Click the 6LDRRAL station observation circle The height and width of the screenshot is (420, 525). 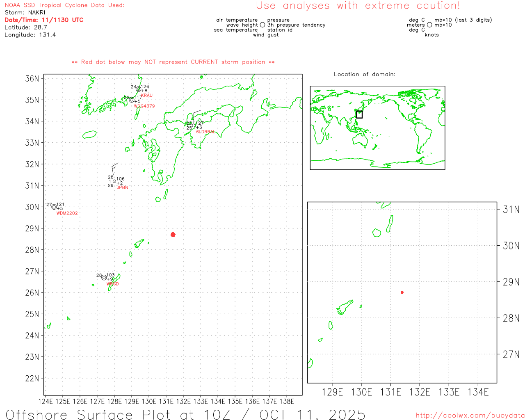194,126
